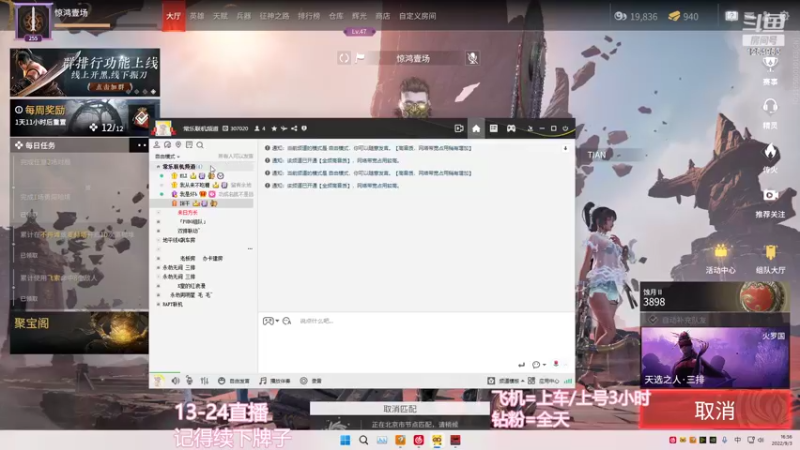This screenshot has height=450, width=800.
Task: Expand the 自由模式 mode dropdown
Action: [167, 157]
